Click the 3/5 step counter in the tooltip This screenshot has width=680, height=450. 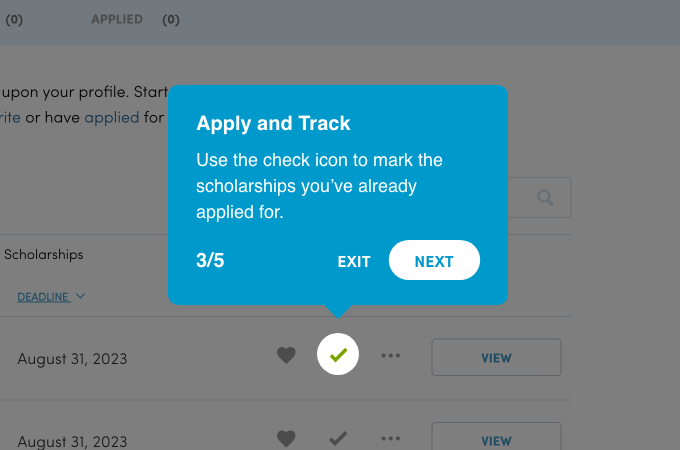coord(210,261)
